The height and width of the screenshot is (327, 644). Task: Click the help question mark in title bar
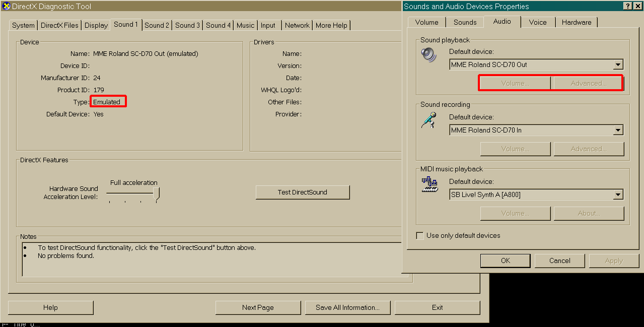tap(627, 6)
